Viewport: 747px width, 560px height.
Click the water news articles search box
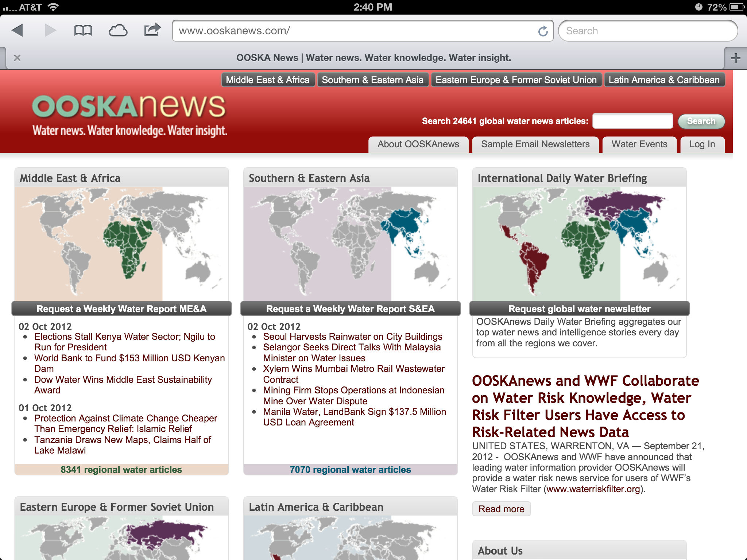(x=632, y=121)
